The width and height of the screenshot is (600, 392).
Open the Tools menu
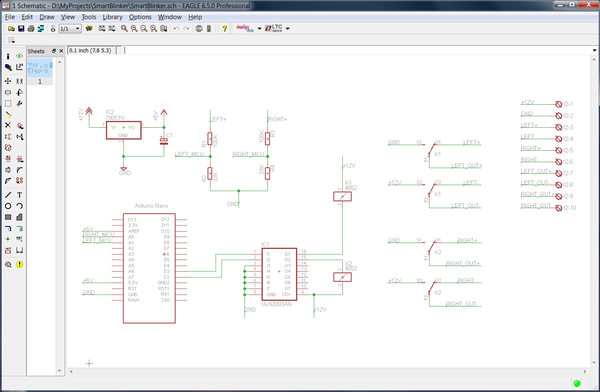coord(88,17)
